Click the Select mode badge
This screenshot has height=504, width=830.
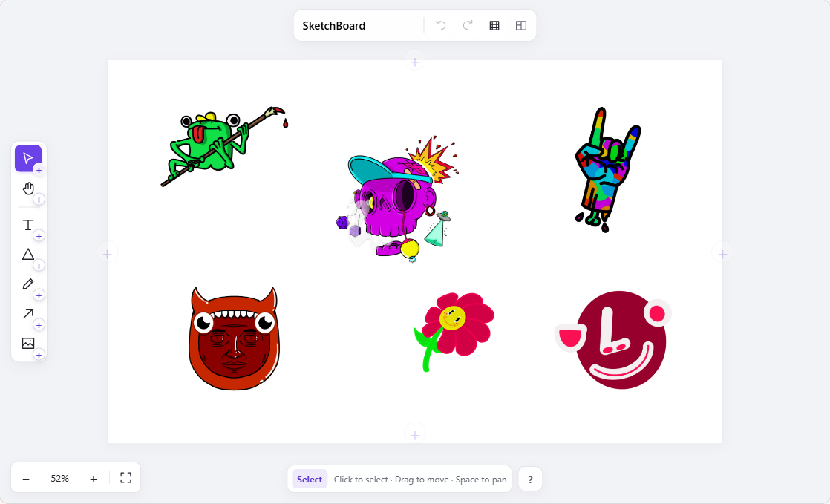click(x=310, y=479)
